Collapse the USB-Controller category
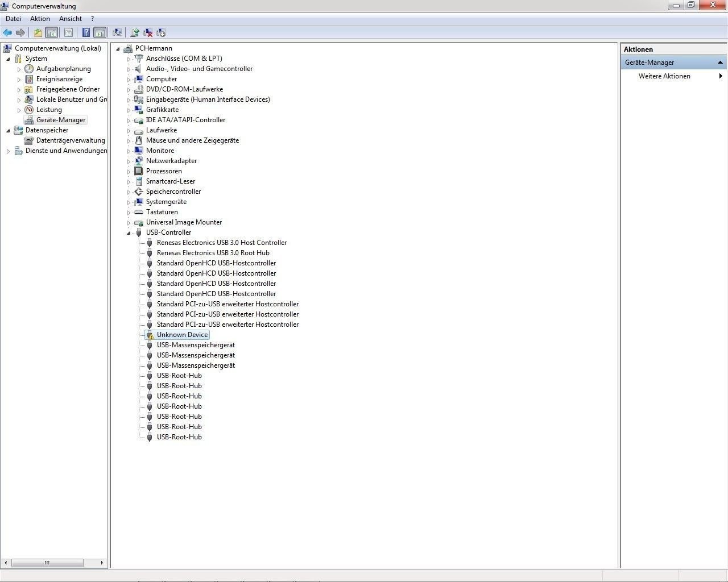This screenshot has height=582, width=728. coord(129,233)
